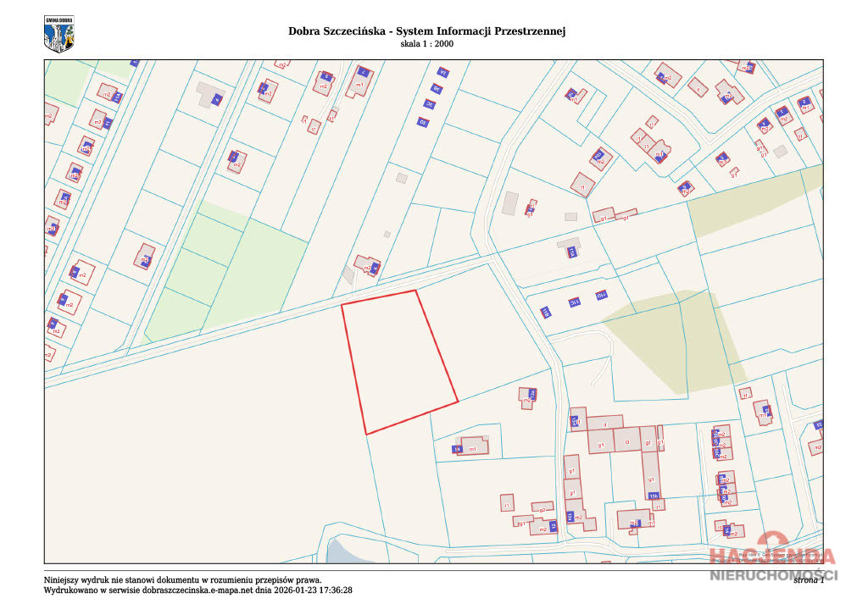Click the house number 14 blue marker

point(457,449)
